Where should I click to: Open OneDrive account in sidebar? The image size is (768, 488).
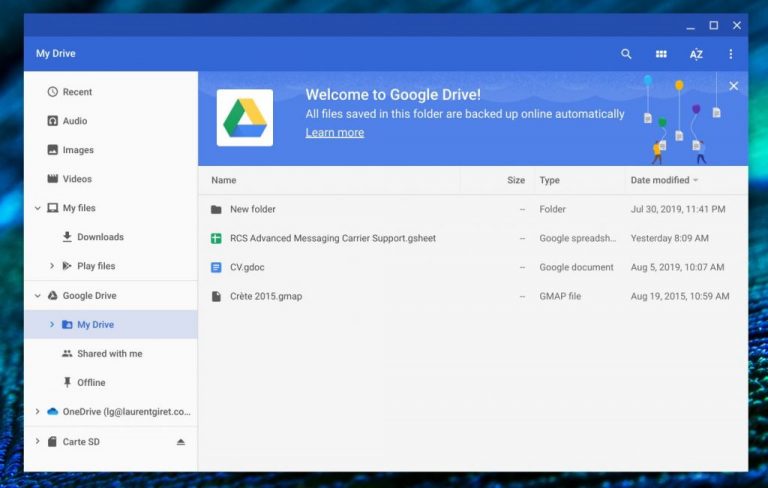[x=126, y=412]
